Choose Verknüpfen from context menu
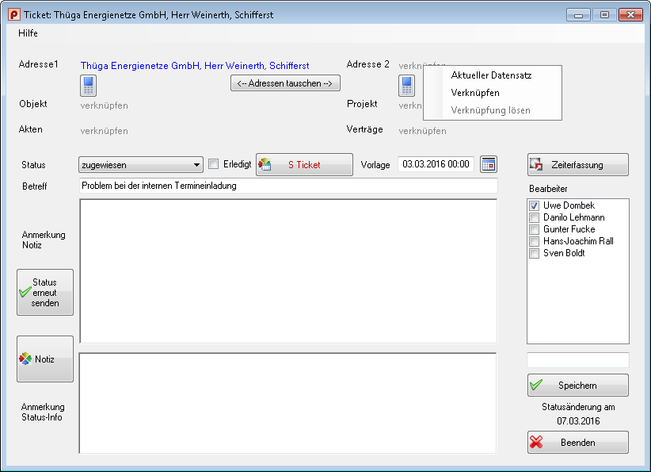The height and width of the screenshot is (472, 651). [475, 93]
